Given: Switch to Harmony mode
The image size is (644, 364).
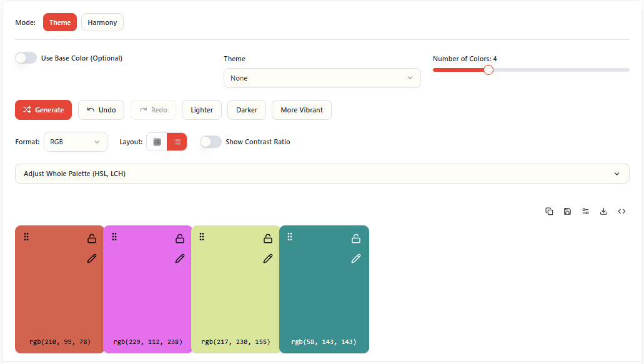Looking at the screenshot, I should pos(102,22).
